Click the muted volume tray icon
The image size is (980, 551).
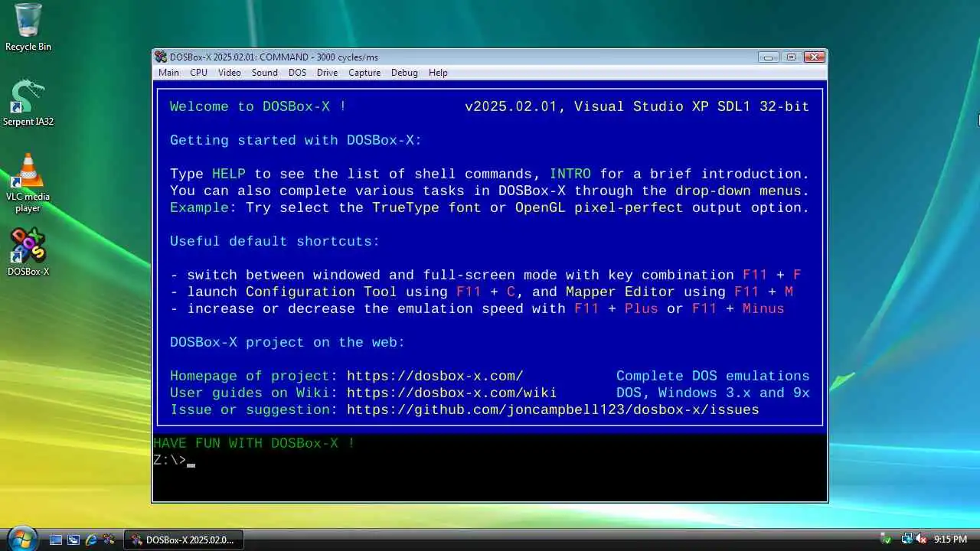pyautogui.click(x=922, y=540)
